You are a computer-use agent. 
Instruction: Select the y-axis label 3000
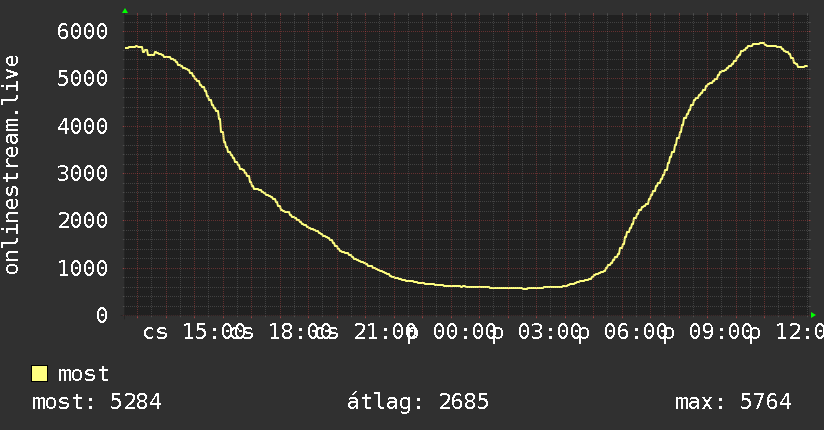(83, 173)
